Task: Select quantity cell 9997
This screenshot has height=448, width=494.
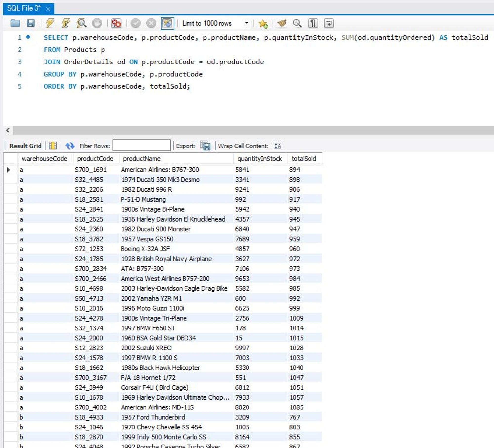Action: coord(260,348)
